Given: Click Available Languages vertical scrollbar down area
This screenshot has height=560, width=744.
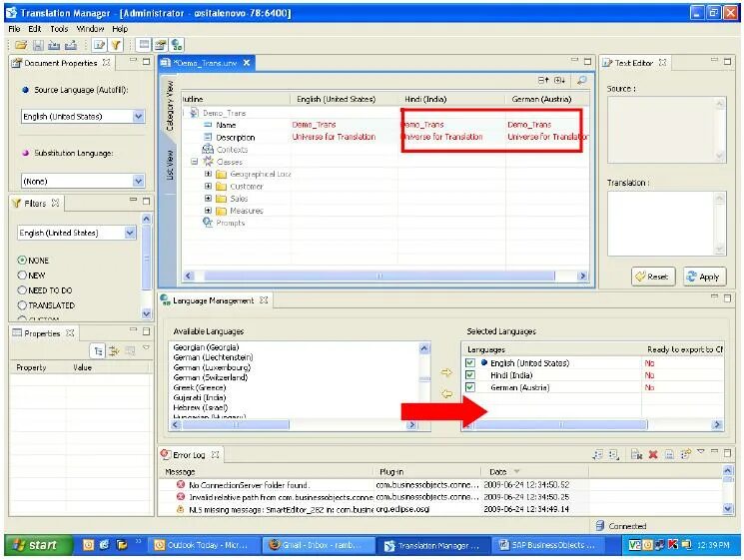Looking at the screenshot, I should [424, 399].
